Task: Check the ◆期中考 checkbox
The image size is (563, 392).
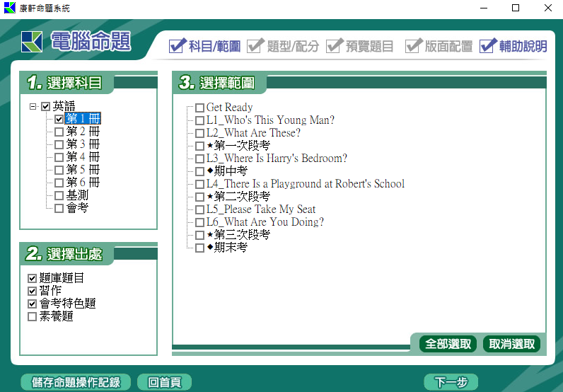Action: tap(199, 171)
